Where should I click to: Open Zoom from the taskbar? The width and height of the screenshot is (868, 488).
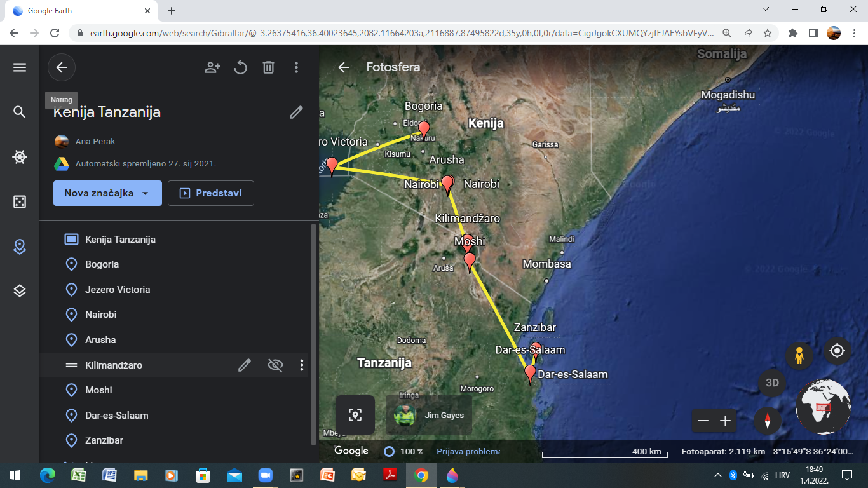pyautogui.click(x=265, y=475)
